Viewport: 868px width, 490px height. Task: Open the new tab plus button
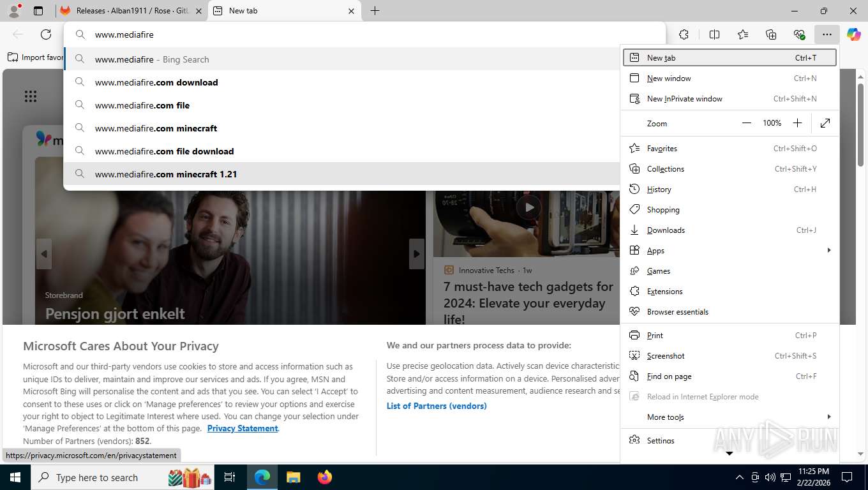(375, 10)
